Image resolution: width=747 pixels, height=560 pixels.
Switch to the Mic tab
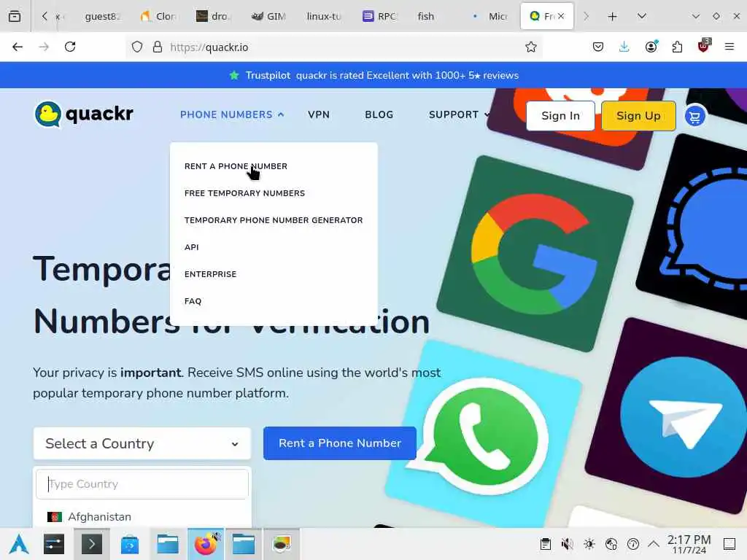491,16
